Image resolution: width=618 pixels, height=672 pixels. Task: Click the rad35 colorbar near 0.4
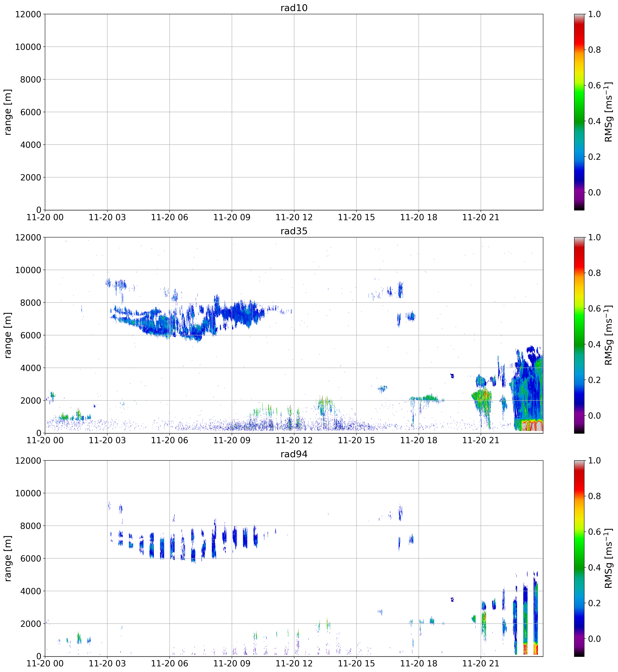click(579, 344)
